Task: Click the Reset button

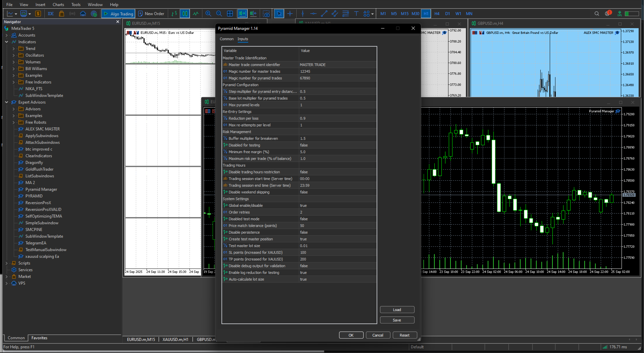Action: point(405,335)
